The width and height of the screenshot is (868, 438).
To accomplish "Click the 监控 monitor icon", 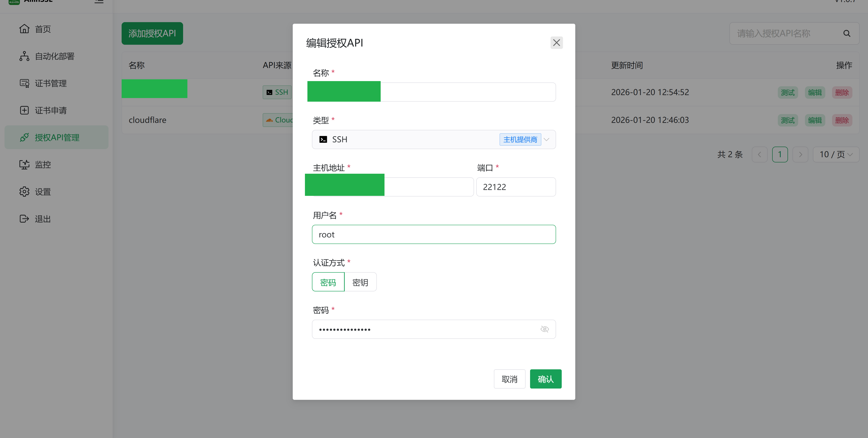I will pos(24,165).
